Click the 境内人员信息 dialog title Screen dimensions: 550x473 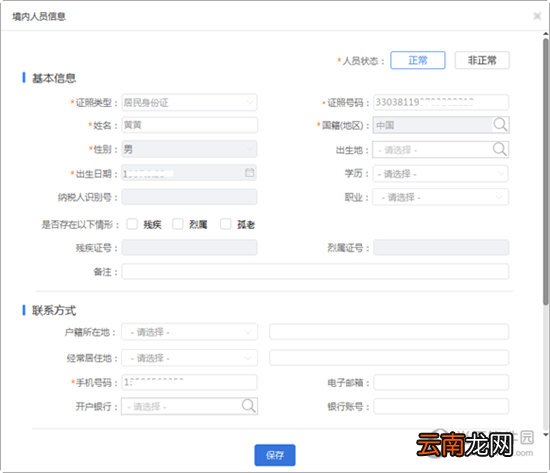click(39, 16)
